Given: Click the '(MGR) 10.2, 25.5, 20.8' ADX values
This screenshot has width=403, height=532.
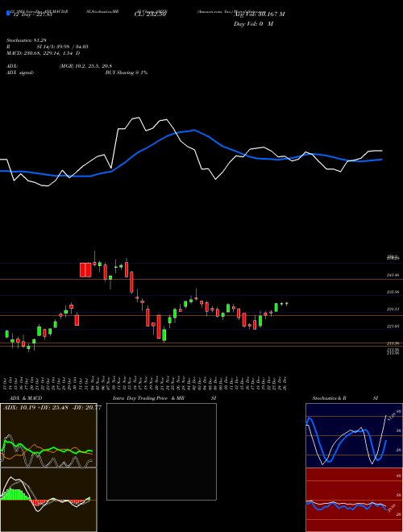Looking at the screenshot, I should [85, 66].
